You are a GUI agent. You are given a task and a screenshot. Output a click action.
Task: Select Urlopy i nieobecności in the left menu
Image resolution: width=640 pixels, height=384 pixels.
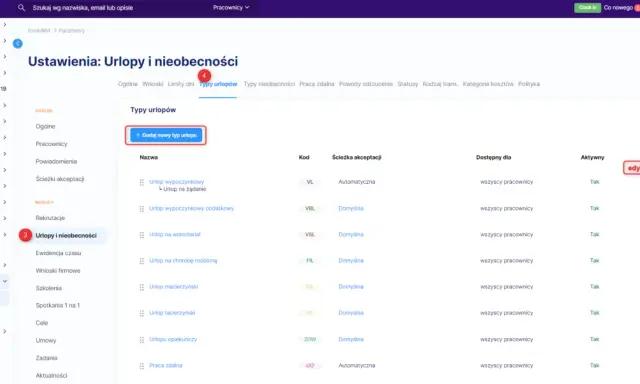point(66,235)
